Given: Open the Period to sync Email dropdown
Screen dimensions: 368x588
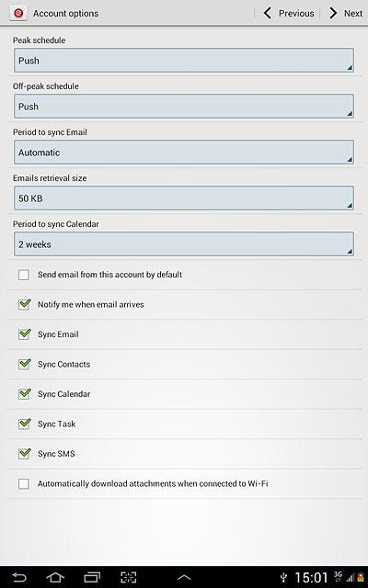Looking at the screenshot, I should tap(184, 152).
